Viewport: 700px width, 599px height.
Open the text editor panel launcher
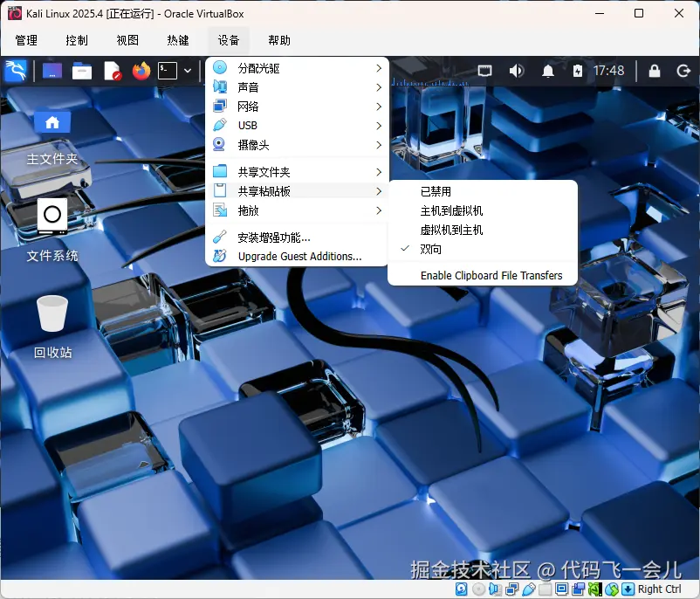pyautogui.click(x=112, y=71)
